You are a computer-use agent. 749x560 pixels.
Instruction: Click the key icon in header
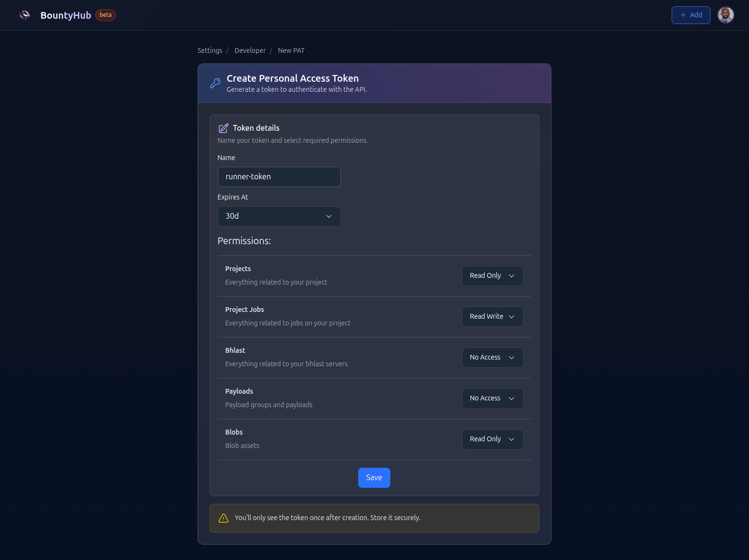(x=215, y=83)
